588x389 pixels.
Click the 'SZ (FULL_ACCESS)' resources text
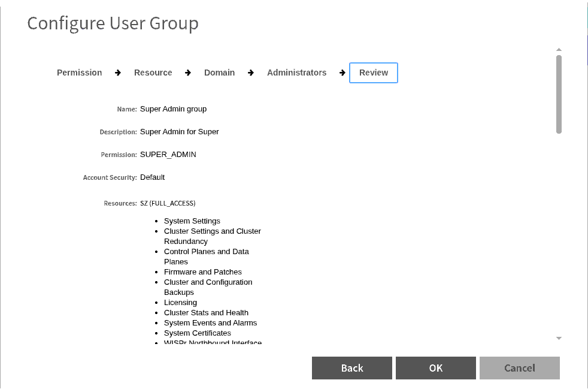click(168, 203)
